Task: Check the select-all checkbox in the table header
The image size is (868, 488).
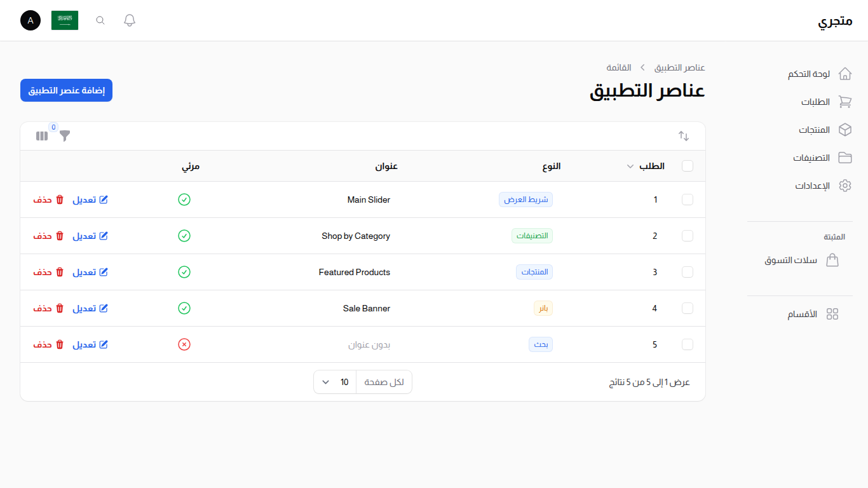Action: click(688, 166)
